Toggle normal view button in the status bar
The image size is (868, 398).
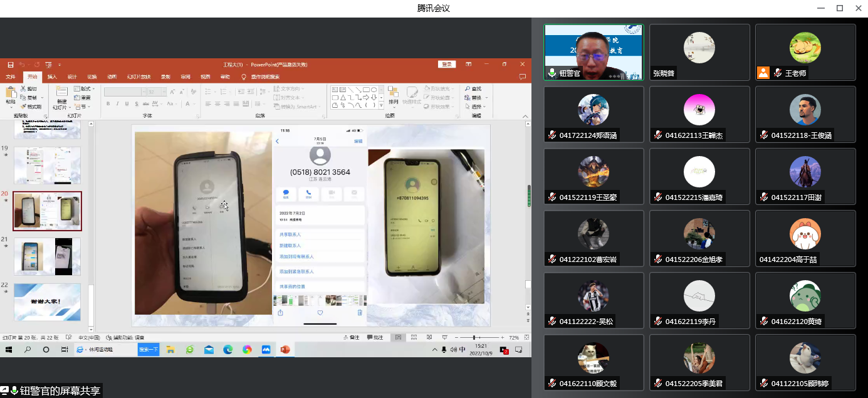pos(399,337)
